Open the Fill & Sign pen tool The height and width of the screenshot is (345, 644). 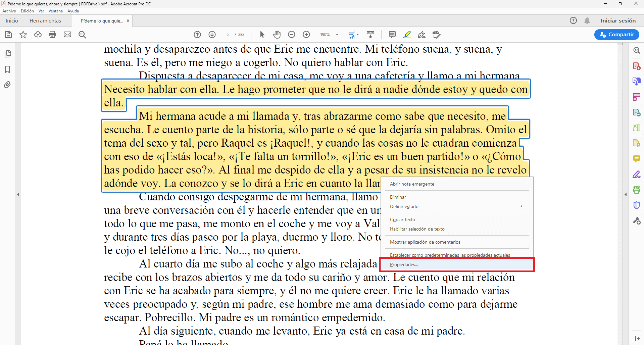[637, 174]
